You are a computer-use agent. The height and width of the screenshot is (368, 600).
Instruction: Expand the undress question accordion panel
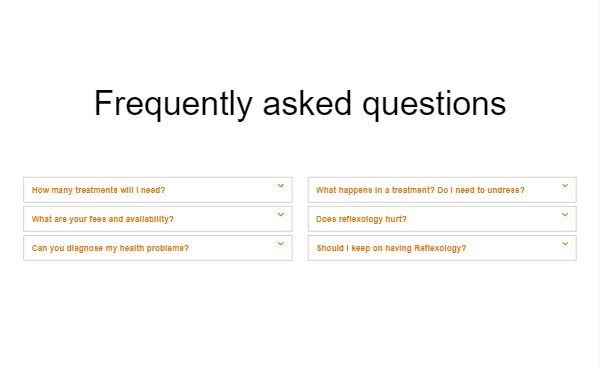(x=442, y=190)
